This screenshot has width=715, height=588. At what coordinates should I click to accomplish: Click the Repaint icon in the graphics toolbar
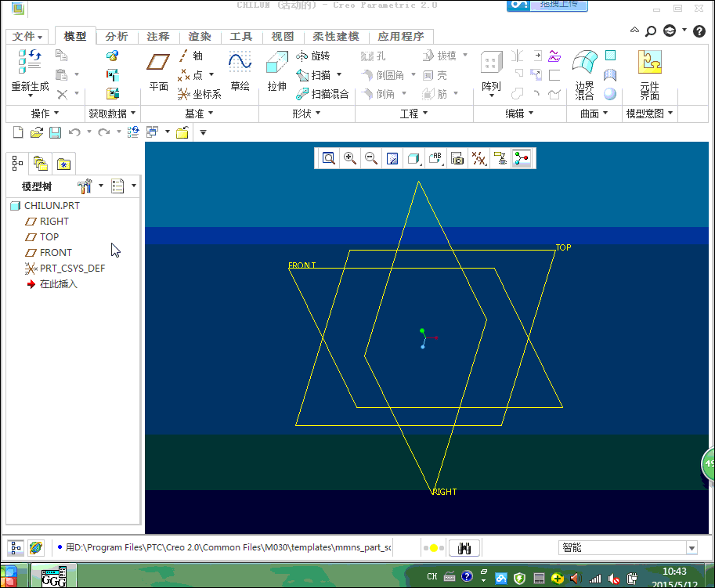click(x=392, y=158)
